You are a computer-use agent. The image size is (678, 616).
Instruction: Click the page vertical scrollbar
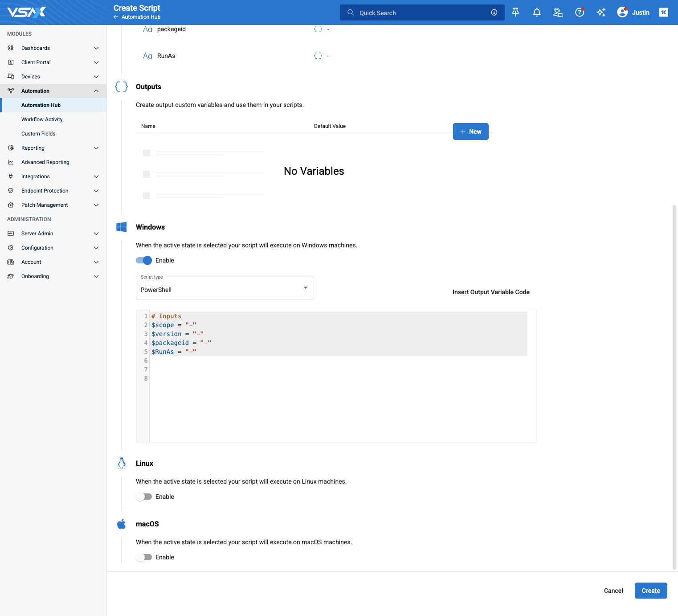click(674, 387)
